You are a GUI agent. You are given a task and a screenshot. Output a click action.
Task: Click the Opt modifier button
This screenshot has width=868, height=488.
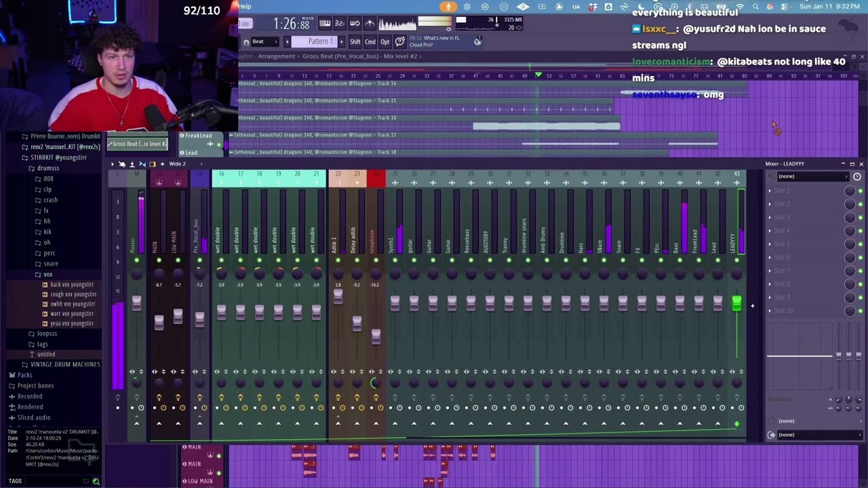385,42
